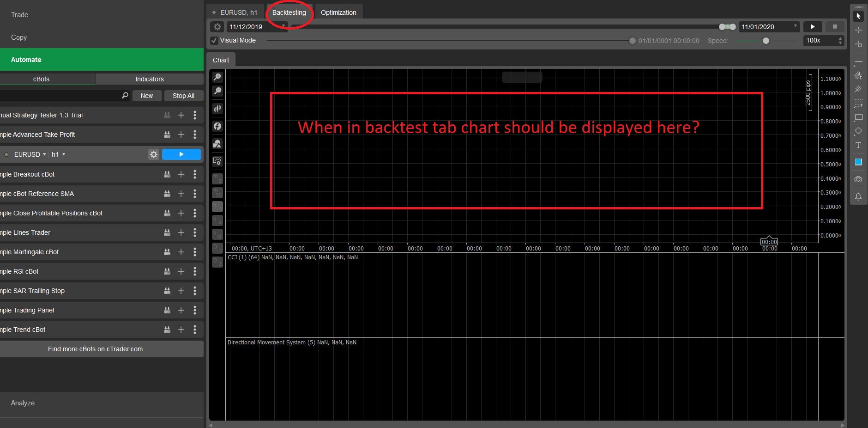Viewport: 868px width, 428px height.
Task: Open options menu for Sample RSI cBot
Action: pyautogui.click(x=195, y=271)
